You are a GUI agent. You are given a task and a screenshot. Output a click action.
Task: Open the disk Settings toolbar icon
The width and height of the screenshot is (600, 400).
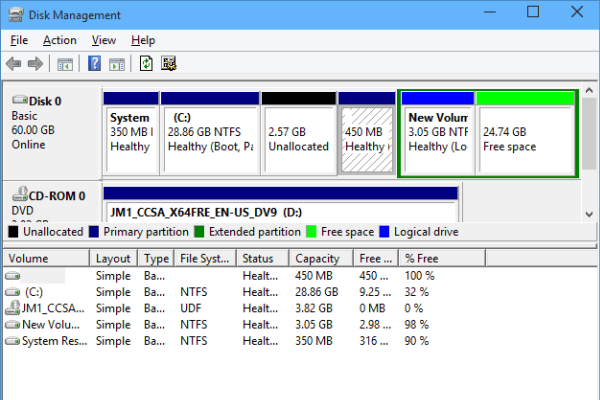(169, 64)
